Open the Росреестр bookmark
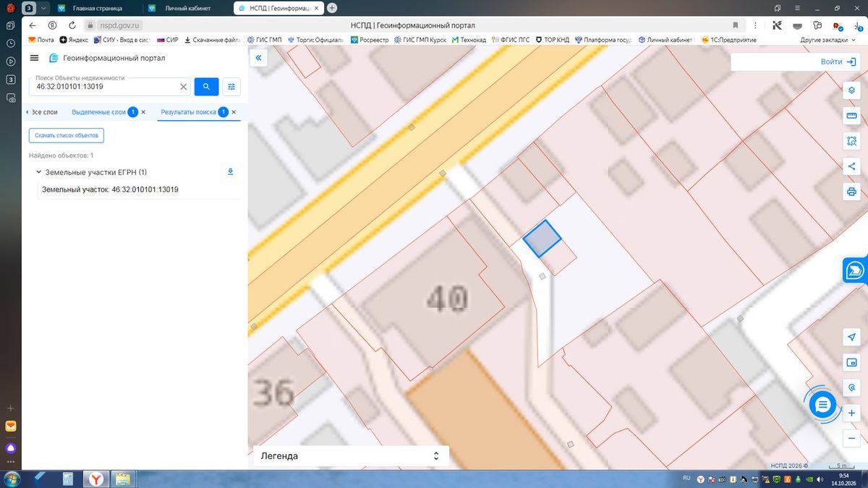The height and width of the screenshot is (488, 868). coord(368,40)
